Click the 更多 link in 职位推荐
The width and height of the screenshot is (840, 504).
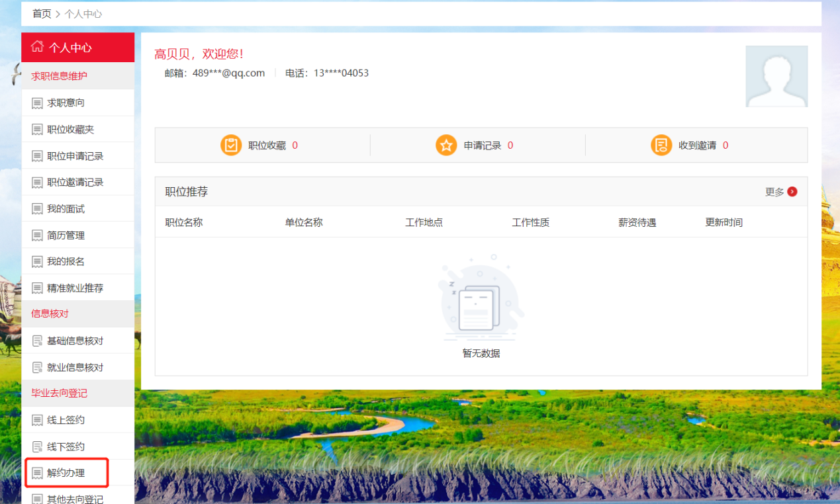[774, 192]
